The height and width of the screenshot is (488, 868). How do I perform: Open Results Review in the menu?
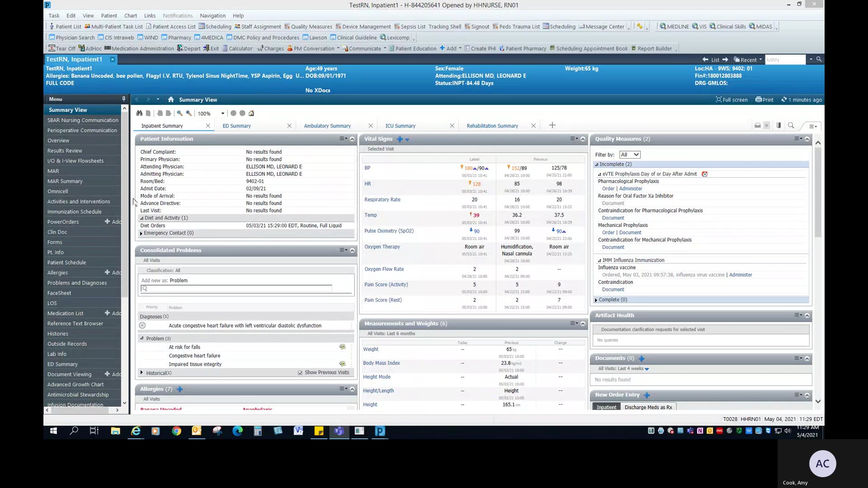pos(65,151)
